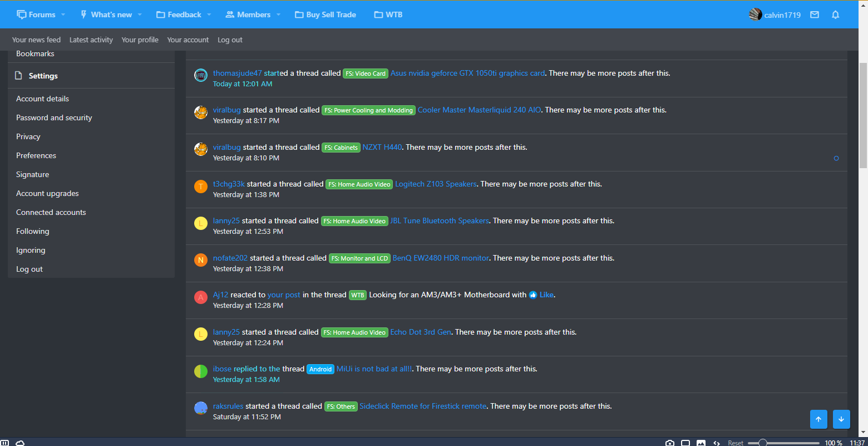
Task: Toggle unread circle marker on NZXT H440 row
Action: (836, 158)
